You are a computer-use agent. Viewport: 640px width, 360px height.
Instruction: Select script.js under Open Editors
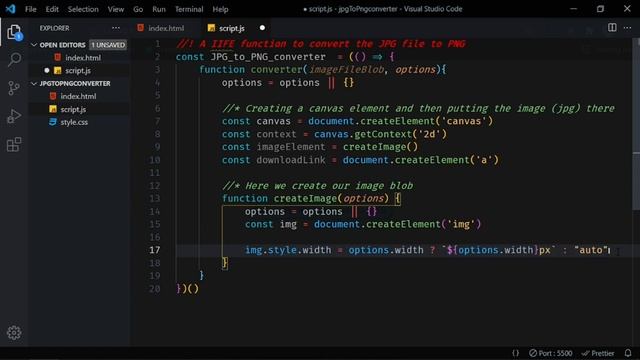[78, 71]
